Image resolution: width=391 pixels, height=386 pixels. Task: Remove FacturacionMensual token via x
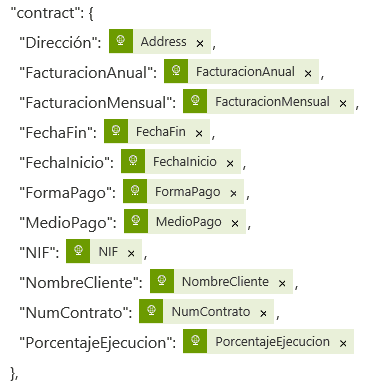pyautogui.click(x=343, y=103)
